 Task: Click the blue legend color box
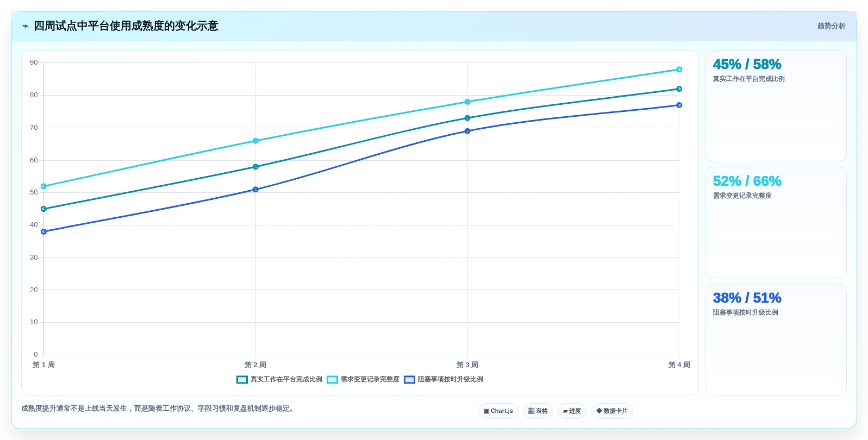click(x=409, y=380)
